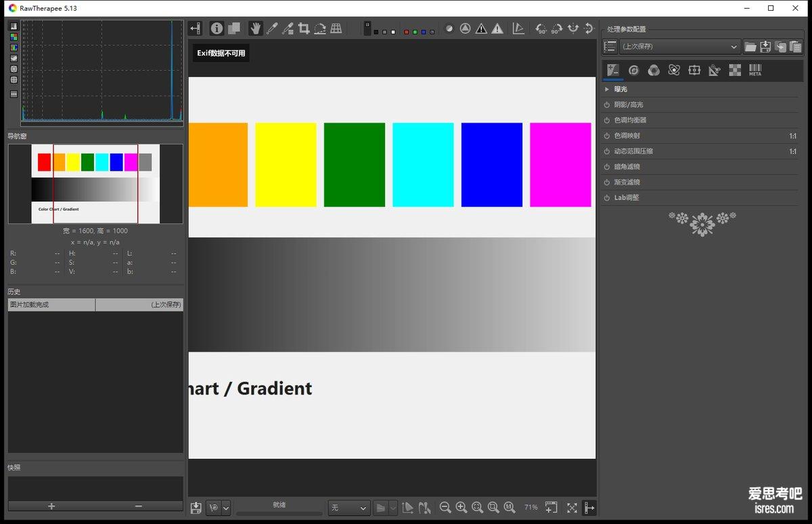This screenshot has width=812, height=524.
Task: Choose the Straighten / fine rotation tool
Action: click(x=320, y=28)
